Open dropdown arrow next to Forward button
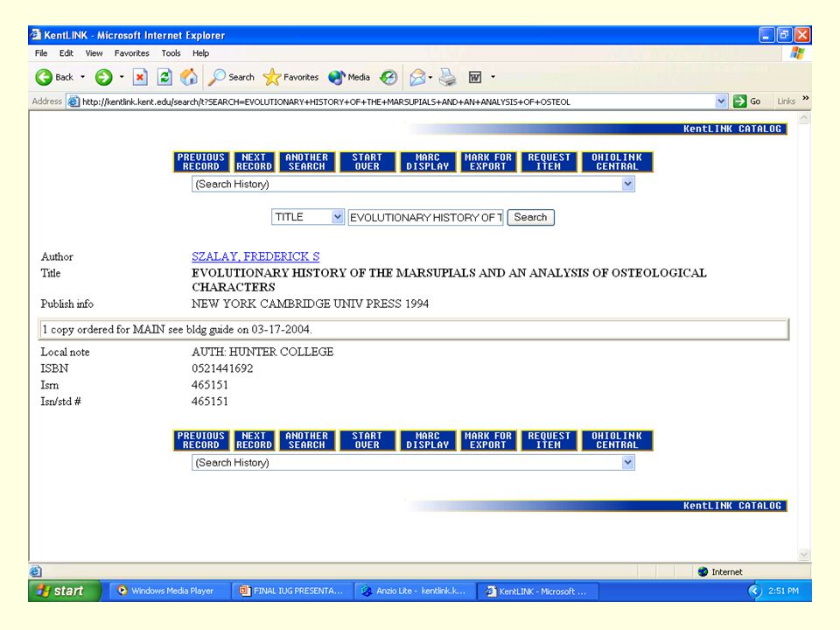This screenshot has width=840, height=630. (x=122, y=77)
